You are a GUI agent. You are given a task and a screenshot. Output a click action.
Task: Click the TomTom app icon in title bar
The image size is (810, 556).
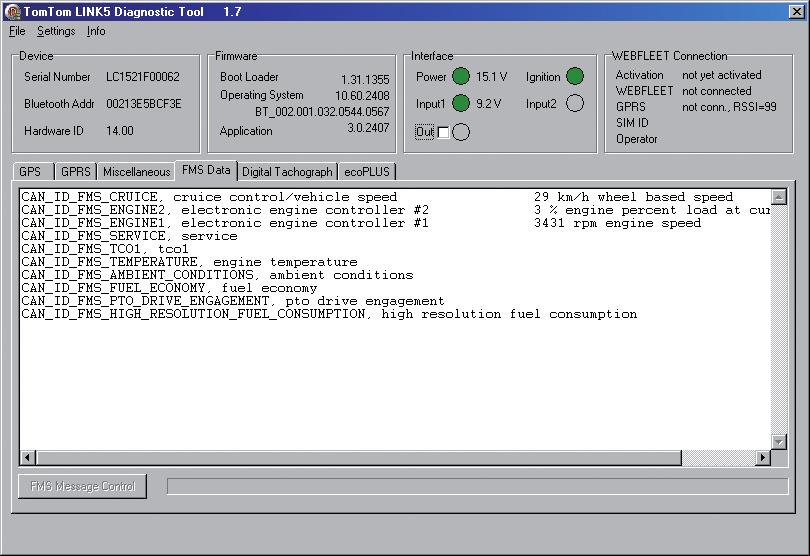coord(11,11)
